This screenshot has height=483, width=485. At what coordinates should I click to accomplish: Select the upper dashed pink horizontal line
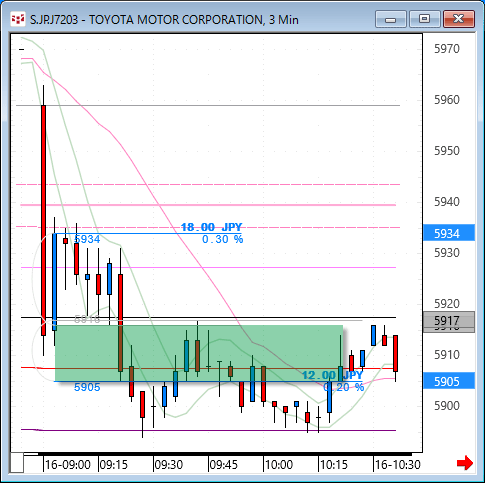pos(208,184)
